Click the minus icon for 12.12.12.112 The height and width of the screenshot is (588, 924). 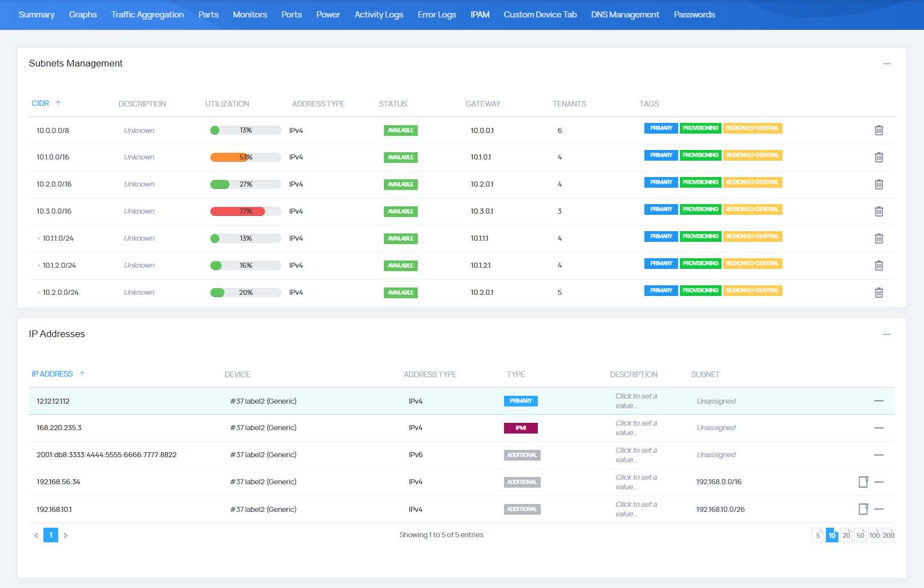879,401
